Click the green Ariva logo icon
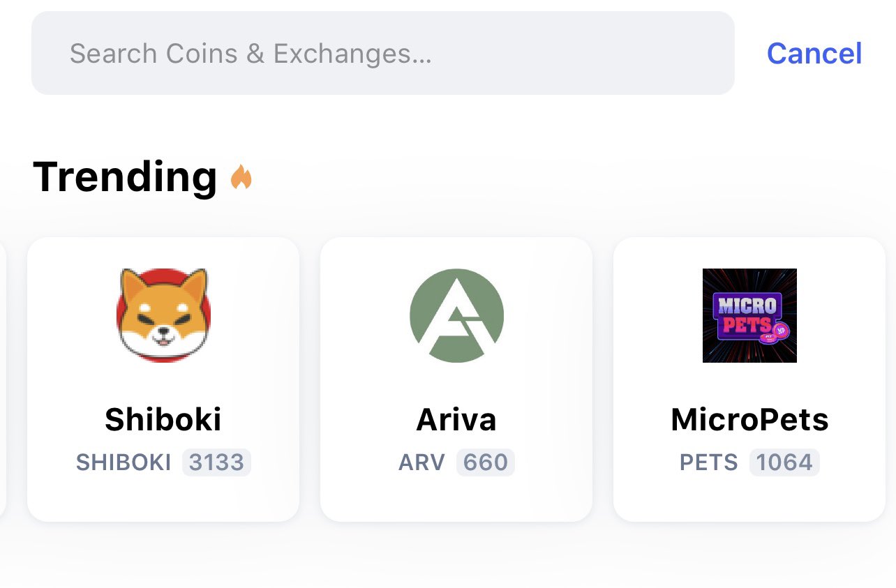The image size is (896, 588). pos(456,315)
